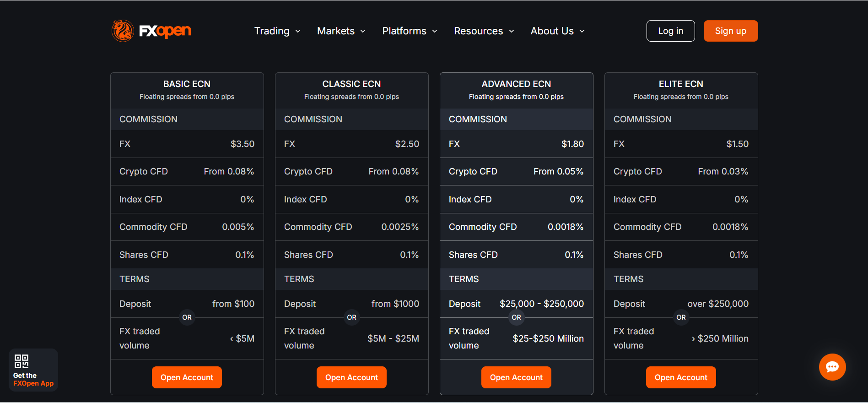868x403 pixels.
Task: Open Account for Elite ECN
Action: point(681,377)
